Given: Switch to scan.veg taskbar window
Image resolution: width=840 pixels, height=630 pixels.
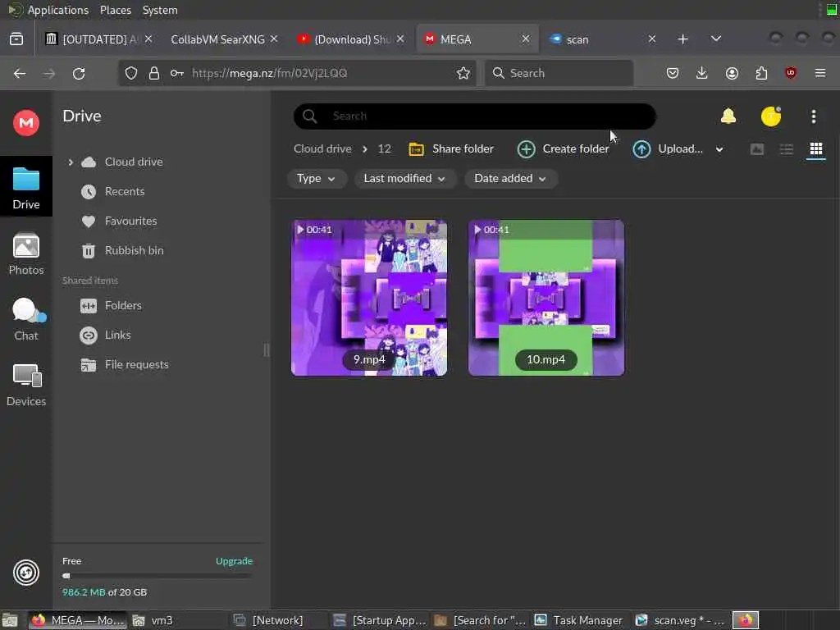Looking at the screenshot, I should coord(680,620).
